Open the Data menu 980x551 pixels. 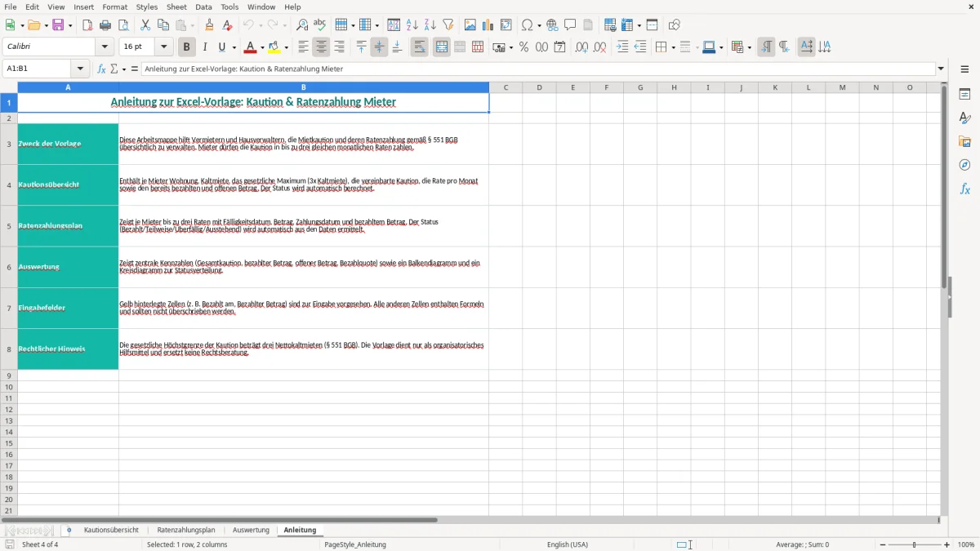pos(204,7)
